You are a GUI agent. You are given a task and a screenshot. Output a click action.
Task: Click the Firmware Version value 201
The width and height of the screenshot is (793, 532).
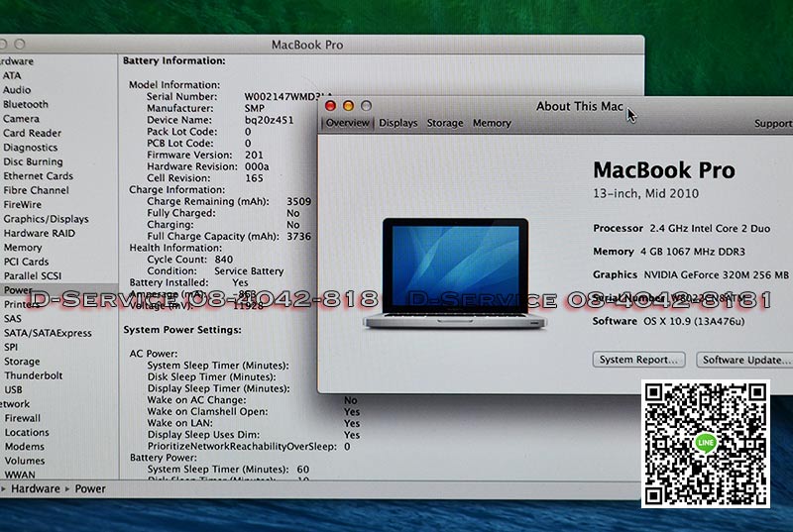(x=254, y=156)
